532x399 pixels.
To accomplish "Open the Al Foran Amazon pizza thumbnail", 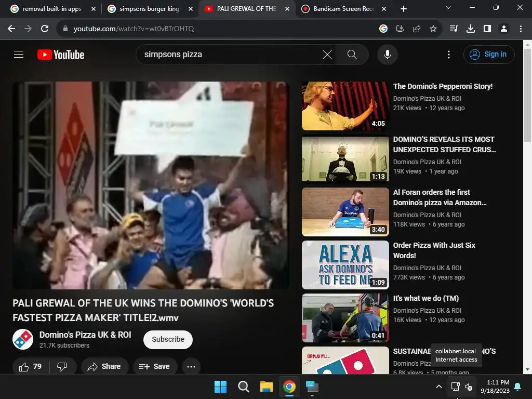I will [x=345, y=212].
